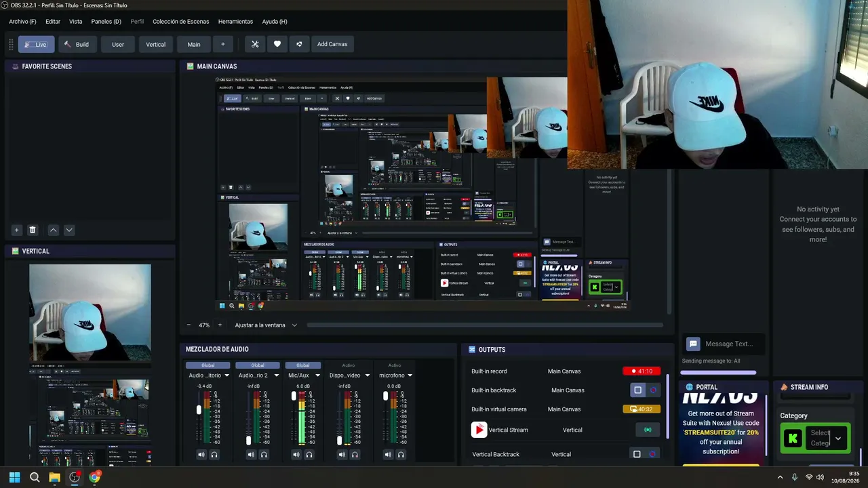Click the Add Canvas button
The width and height of the screenshot is (868, 488).
pos(332,44)
